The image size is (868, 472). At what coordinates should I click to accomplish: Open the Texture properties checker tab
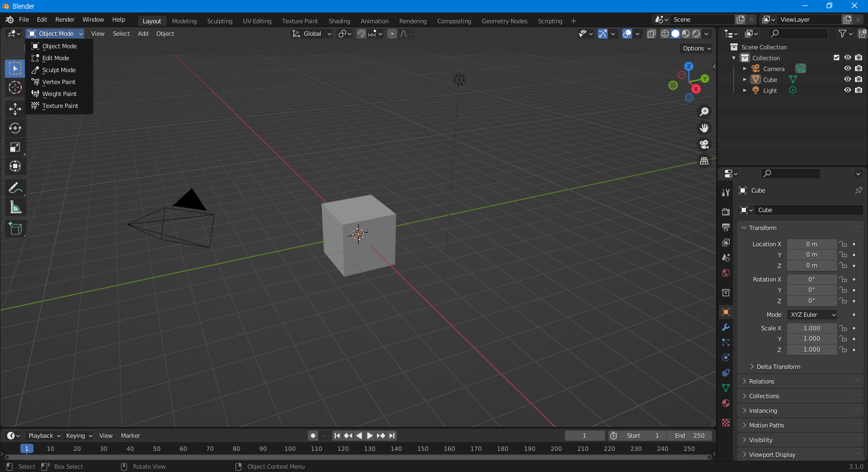point(726,422)
